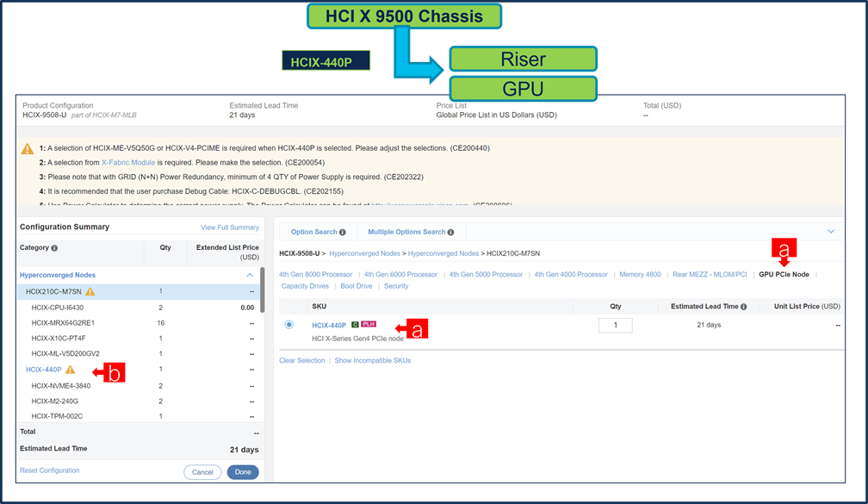
Task: Click Show Incompatible SKUs link
Action: pos(373,360)
